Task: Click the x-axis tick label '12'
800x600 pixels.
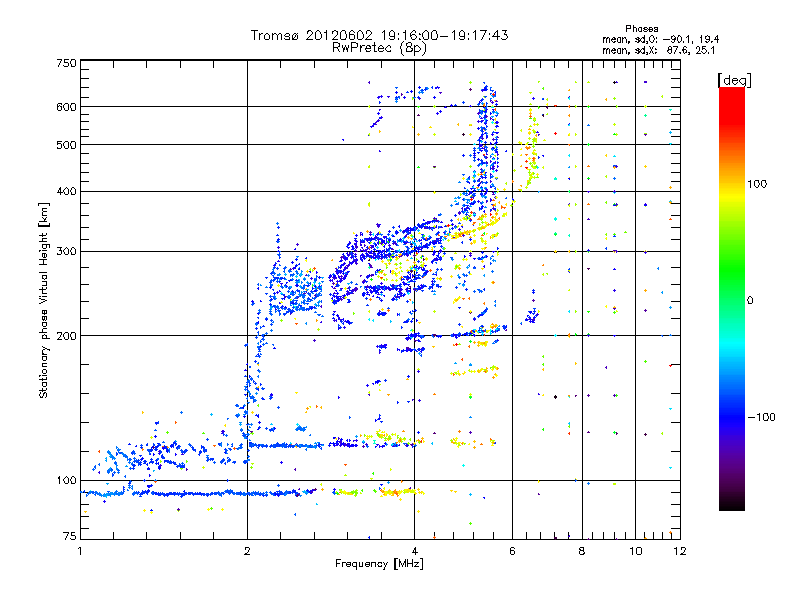Action: pos(680,551)
